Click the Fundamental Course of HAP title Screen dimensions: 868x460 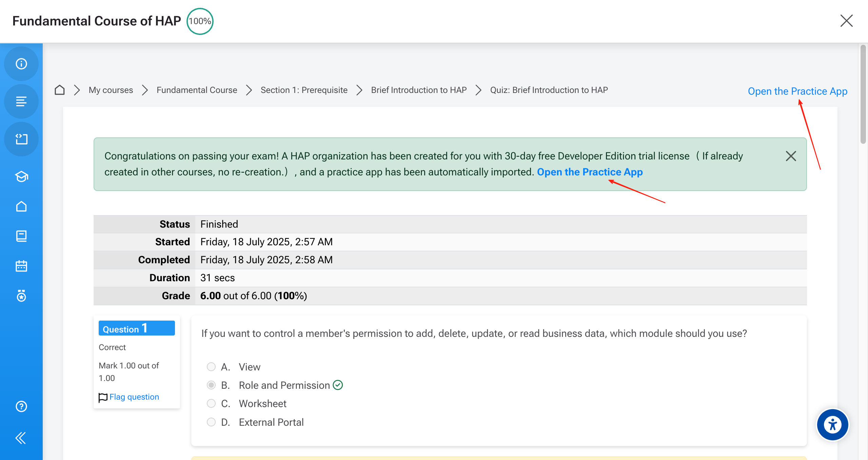97,21
